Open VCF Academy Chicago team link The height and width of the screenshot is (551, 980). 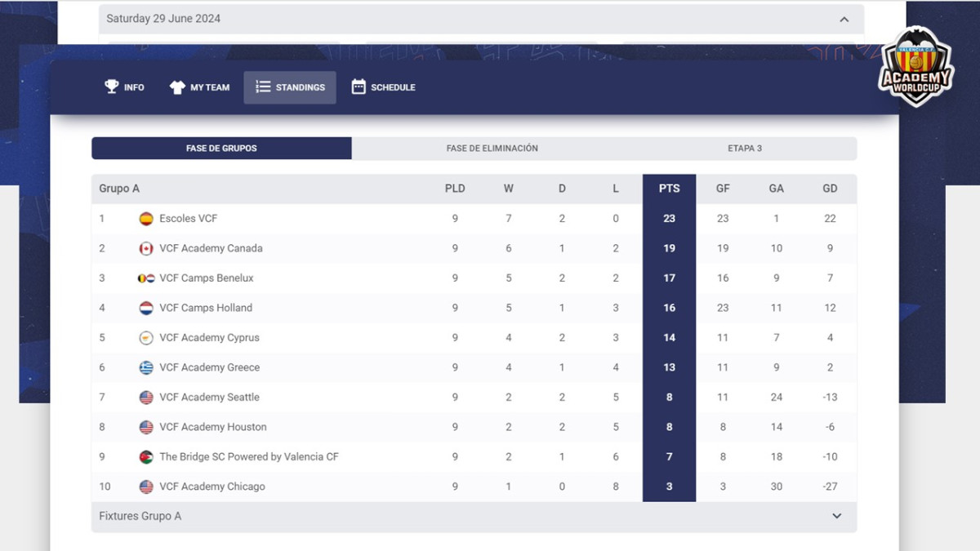[x=212, y=487]
